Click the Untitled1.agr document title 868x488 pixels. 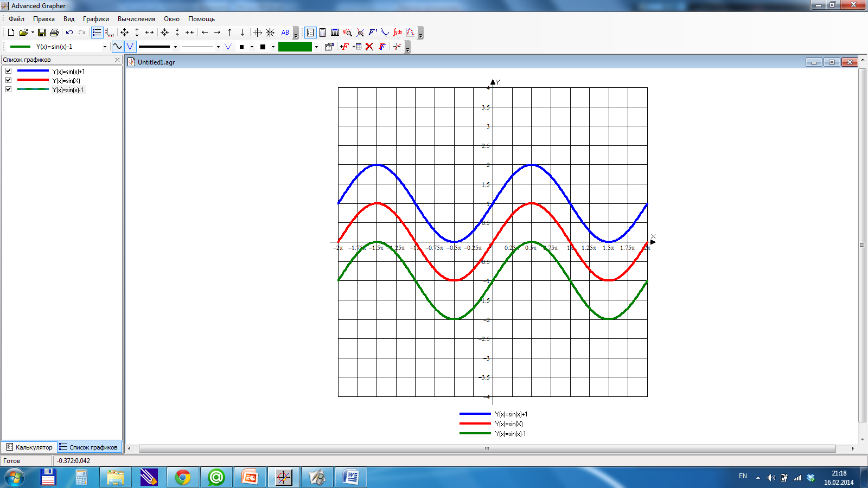pos(156,62)
